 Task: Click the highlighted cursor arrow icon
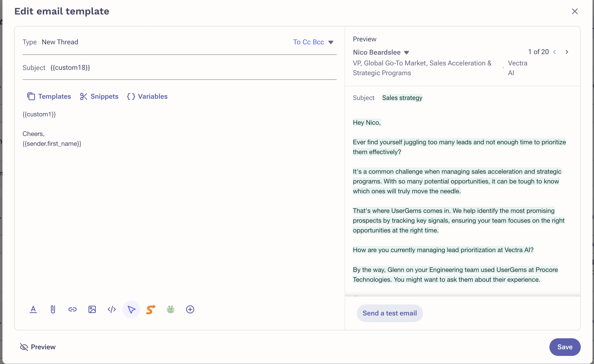coord(131,309)
